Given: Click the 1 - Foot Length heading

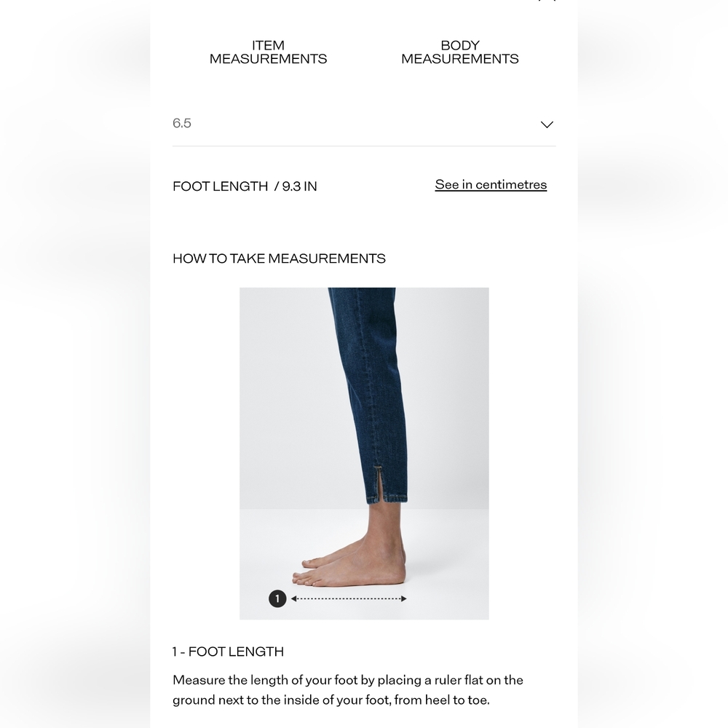Looking at the screenshot, I should [x=228, y=652].
